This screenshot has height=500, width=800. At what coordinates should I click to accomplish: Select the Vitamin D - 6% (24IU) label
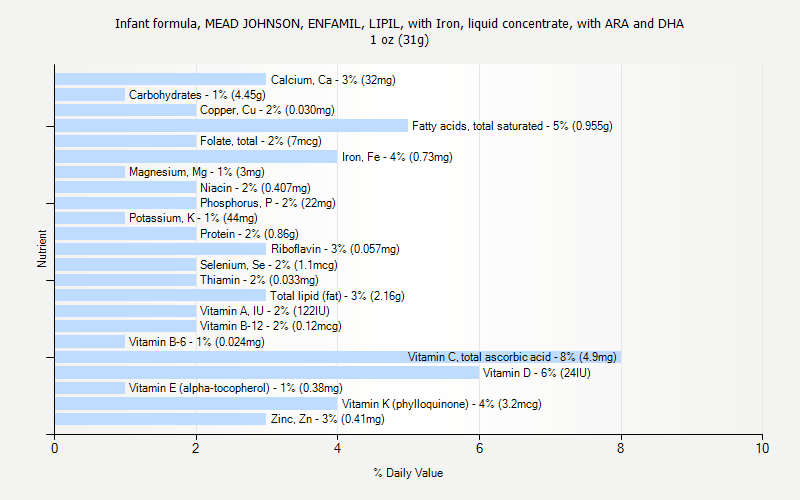537,373
